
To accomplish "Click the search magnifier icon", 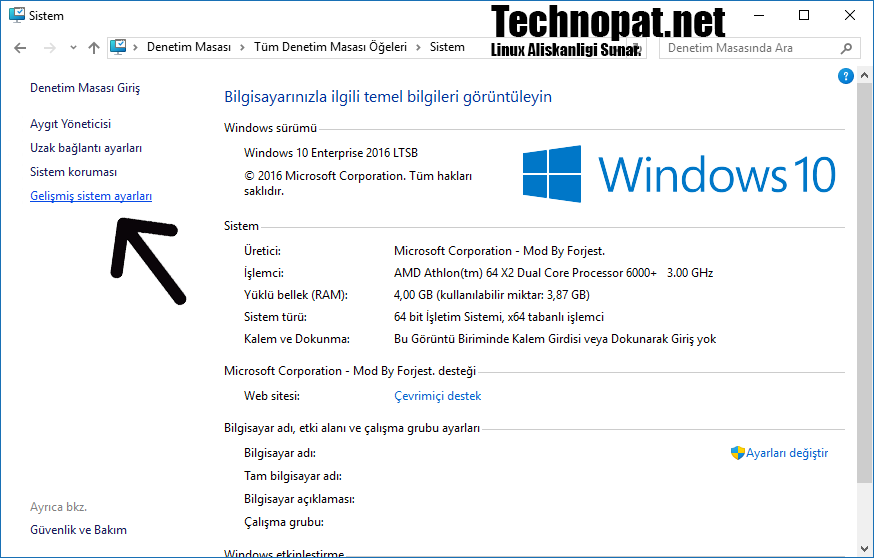I will click(846, 48).
